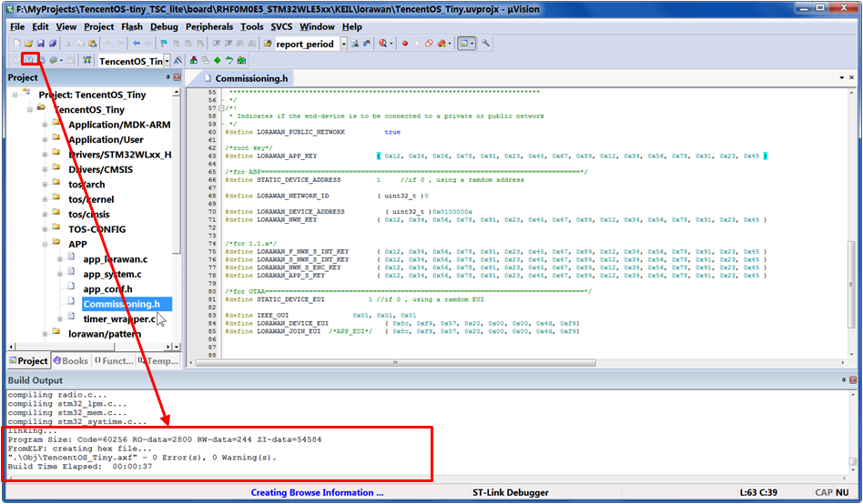The height and width of the screenshot is (504, 863).
Task: Close the Project panel
Action: 178,77
